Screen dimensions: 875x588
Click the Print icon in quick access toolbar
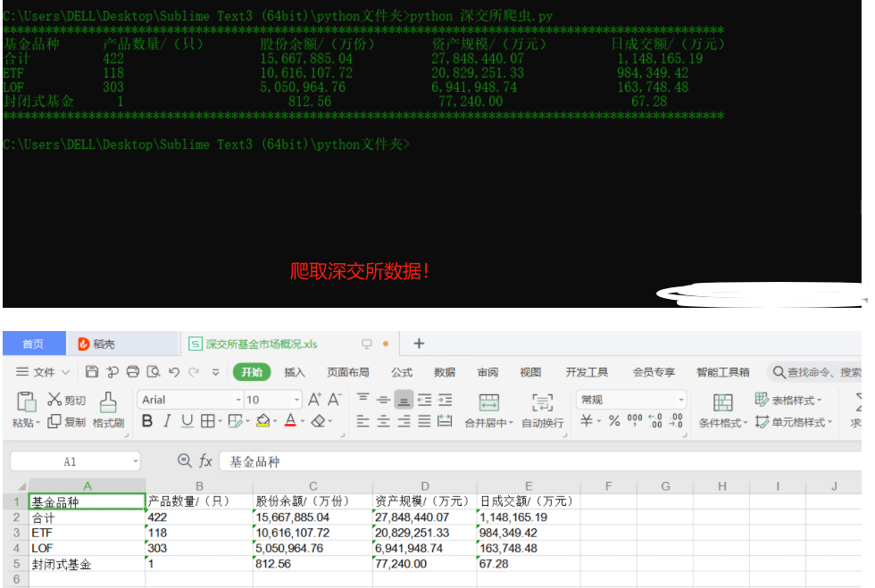pyautogui.click(x=133, y=371)
